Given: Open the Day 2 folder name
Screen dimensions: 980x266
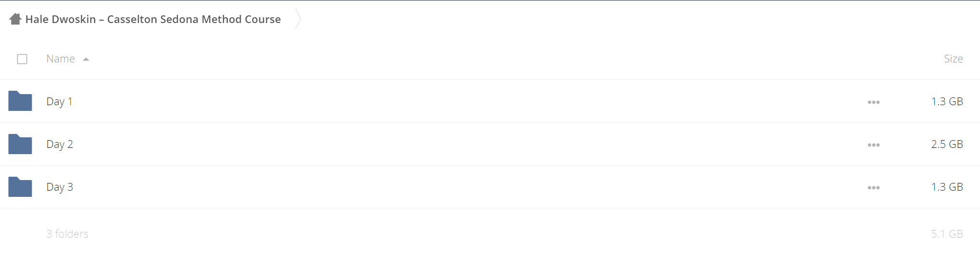Looking at the screenshot, I should (60, 144).
